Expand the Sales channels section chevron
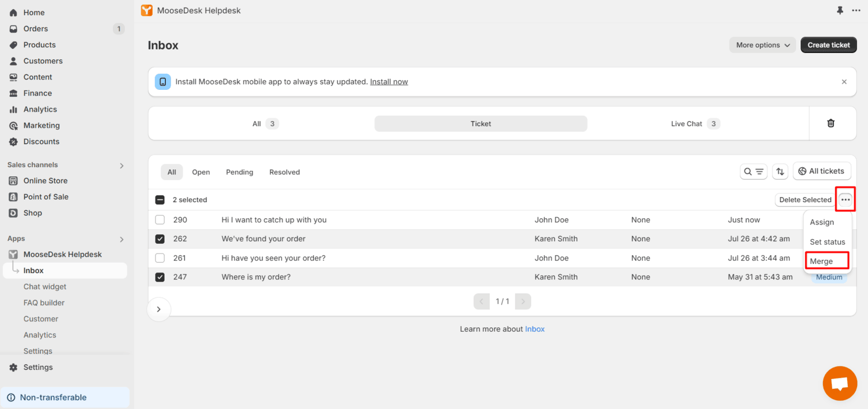868x409 pixels. point(122,166)
